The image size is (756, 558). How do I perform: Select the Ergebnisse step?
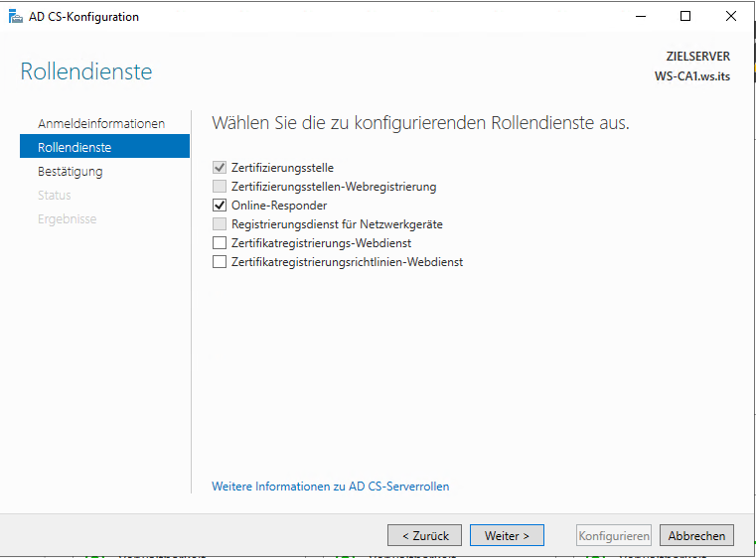point(67,219)
